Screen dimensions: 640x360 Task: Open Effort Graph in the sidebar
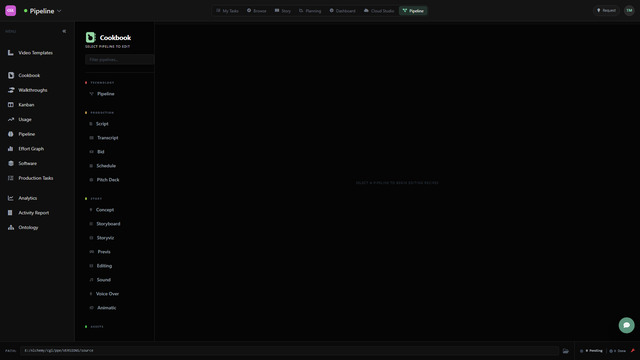[26, 149]
